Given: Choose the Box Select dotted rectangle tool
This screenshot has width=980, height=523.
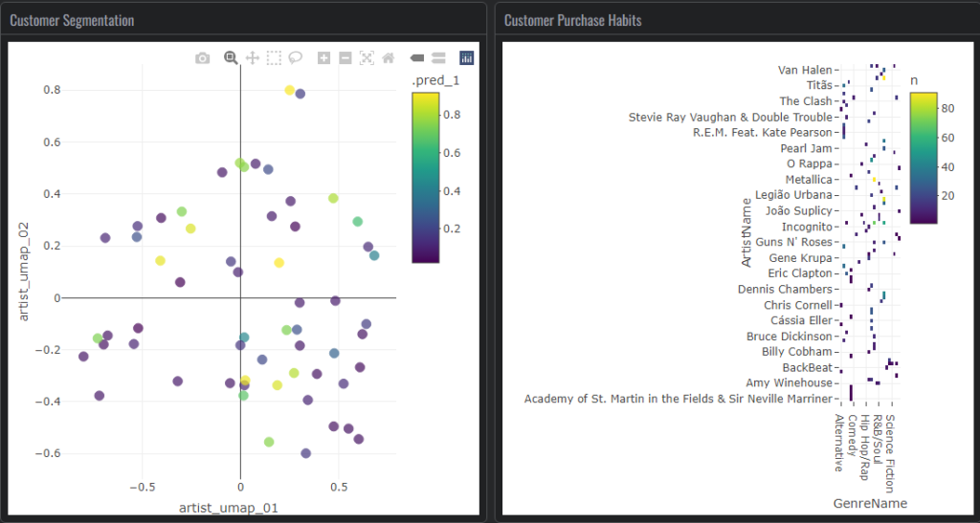Looking at the screenshot, I should tap(274, 58).
